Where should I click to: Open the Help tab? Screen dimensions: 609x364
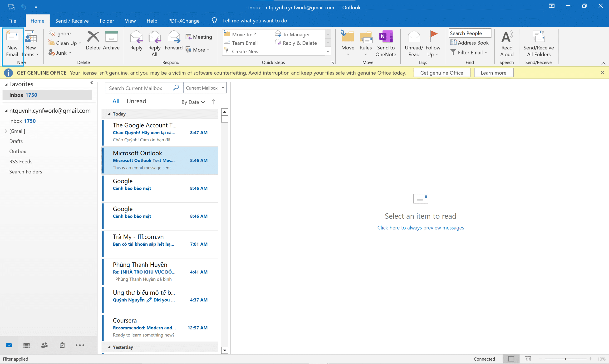152,21
